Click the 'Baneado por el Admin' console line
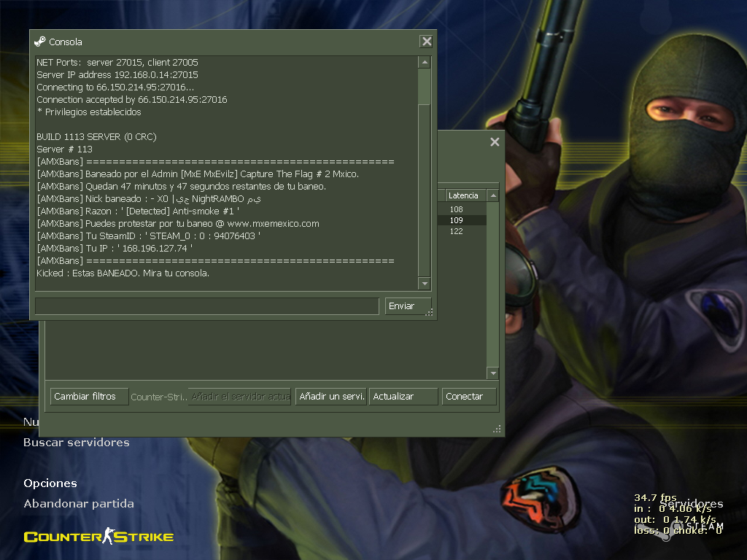The image size is (747, 560). point(198,174)
